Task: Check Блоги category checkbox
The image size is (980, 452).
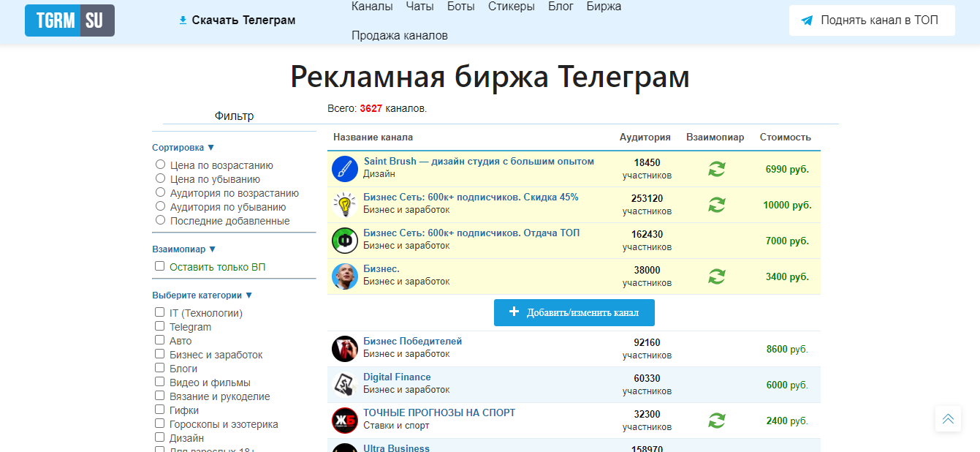Action: pos(159,368)
